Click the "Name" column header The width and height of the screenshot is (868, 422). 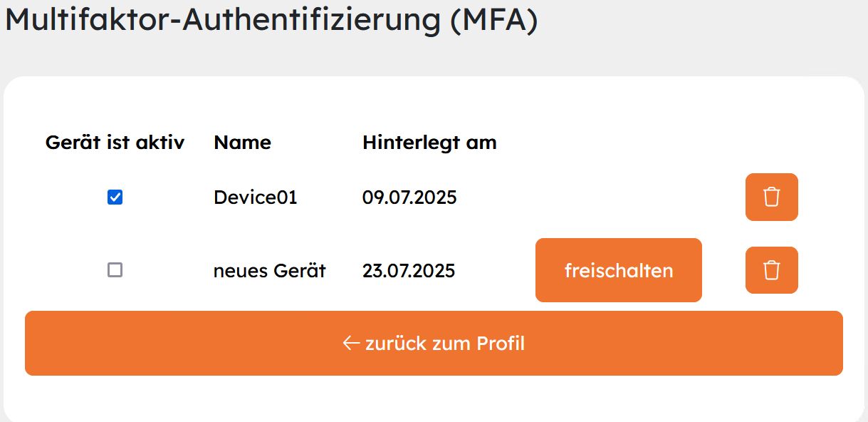tap(242, 143)
